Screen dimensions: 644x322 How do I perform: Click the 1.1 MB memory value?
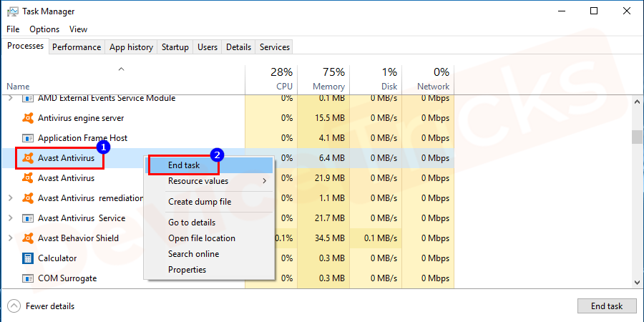tap(331, 198)
